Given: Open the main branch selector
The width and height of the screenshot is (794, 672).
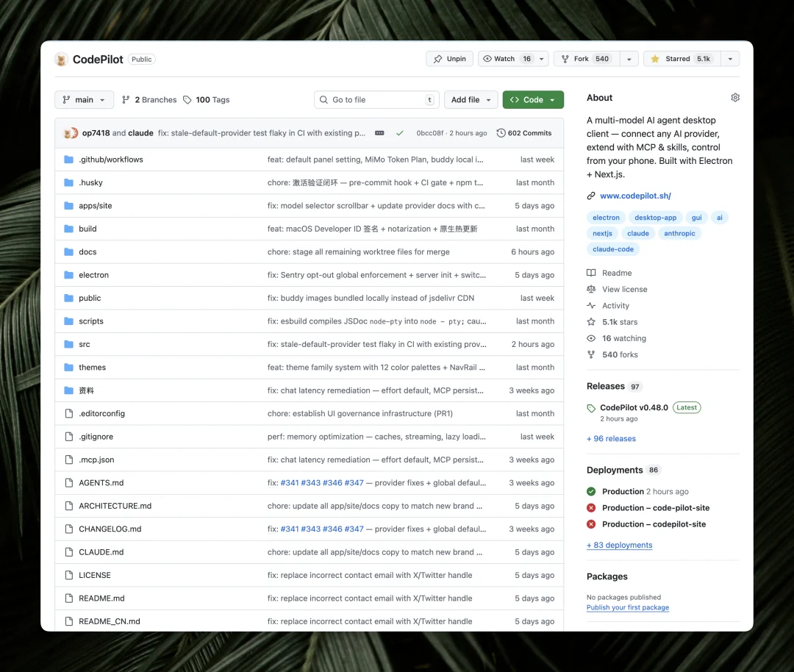Looking at the screenshot, I should click(83, 99).
